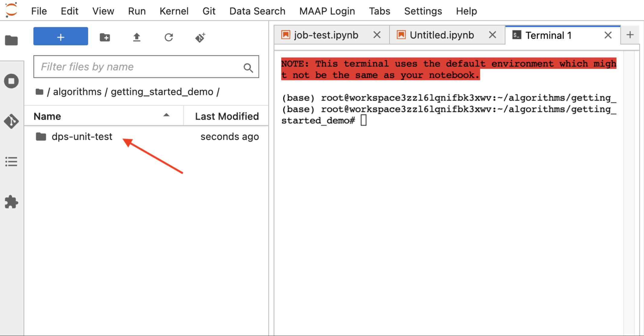This screenshot has width=644, height=336.
Task: Open the File Browser sidebar tab
Action: click(x=11, y=40)
